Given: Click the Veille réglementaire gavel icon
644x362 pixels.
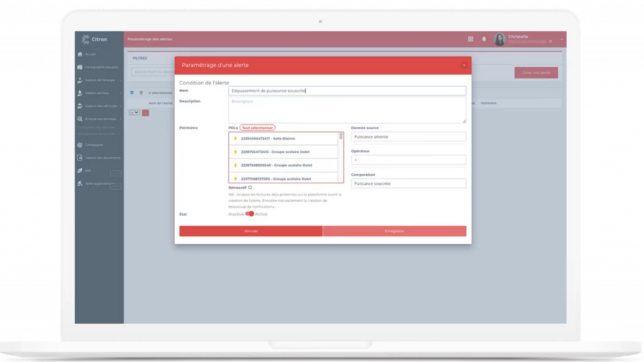Looking at the screenshot, I should pos(80,184).
